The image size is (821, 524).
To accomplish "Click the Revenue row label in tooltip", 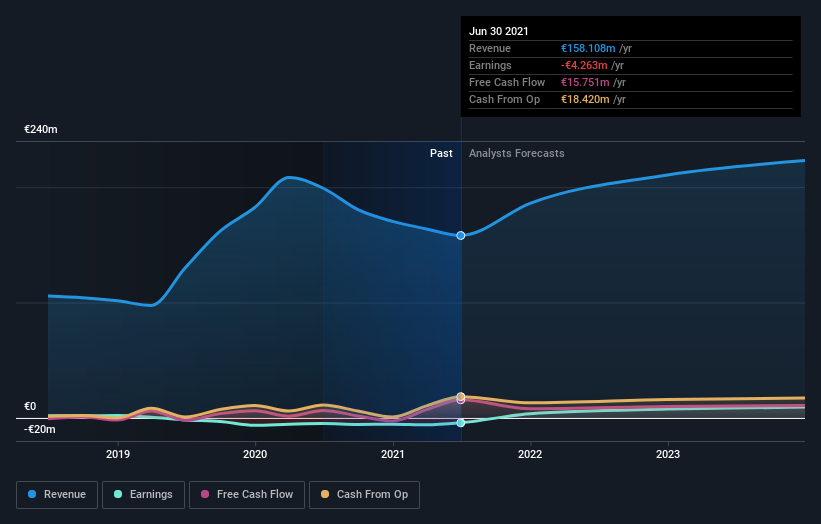I will (x=490, y=48).
